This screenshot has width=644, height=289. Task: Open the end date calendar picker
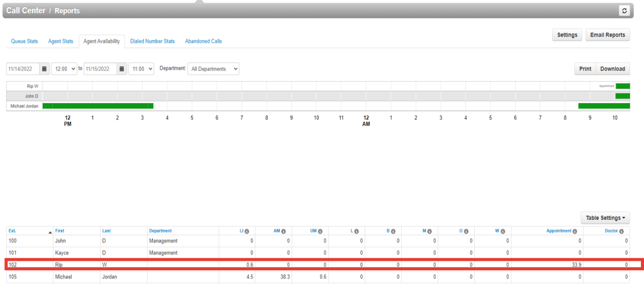(x=122, y=68)
